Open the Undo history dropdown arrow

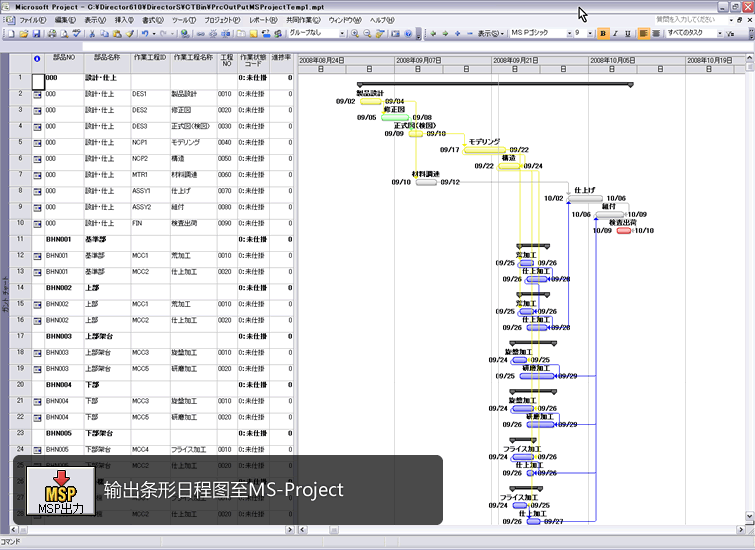click(x=154, y=34)
